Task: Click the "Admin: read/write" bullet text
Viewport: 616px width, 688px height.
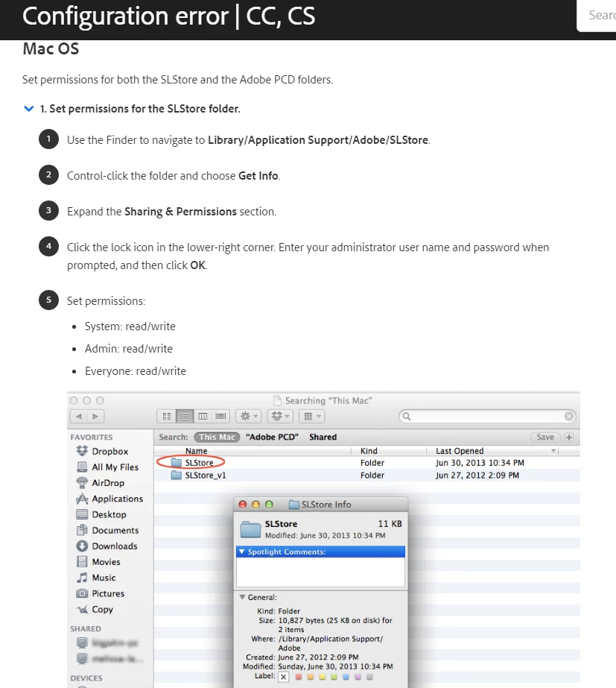Action: tap(128, 349)
